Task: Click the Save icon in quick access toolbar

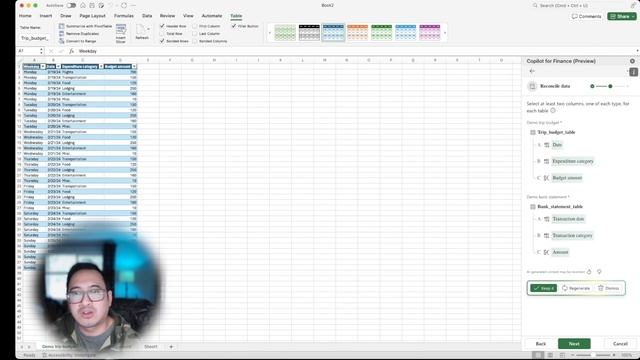Action: (92, 6)
